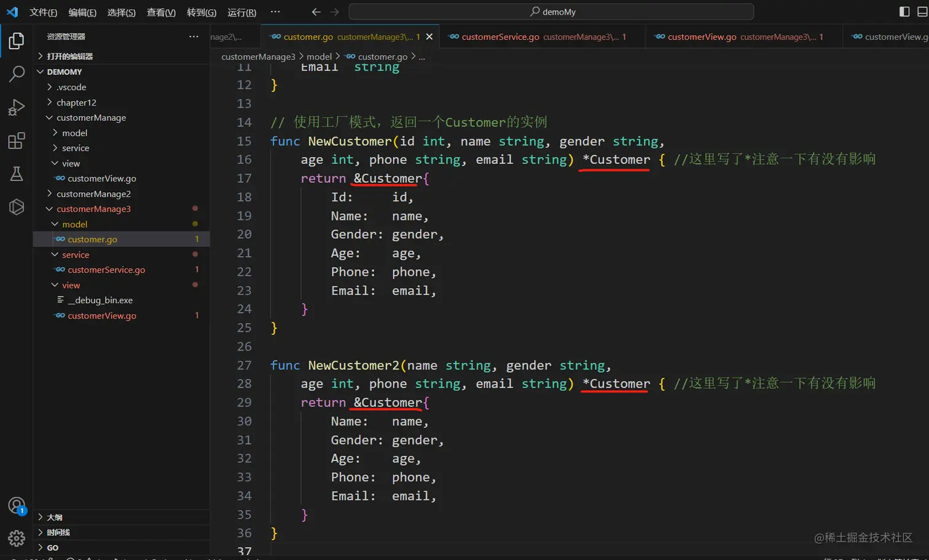Expand the customerManage2 folder
This screenshot has height=560, width=929.
(93, 194)
